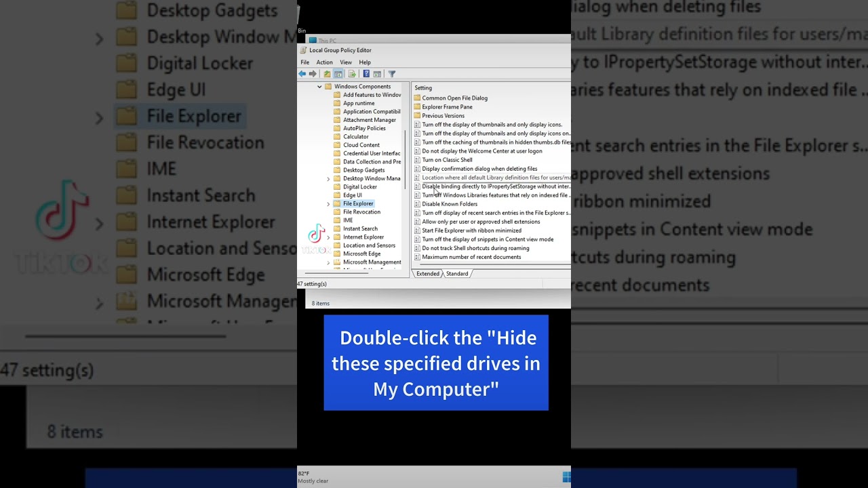The height and width of the screenshot is (488, 868).
Task: Open the File menu
Action: pos(305,62)
